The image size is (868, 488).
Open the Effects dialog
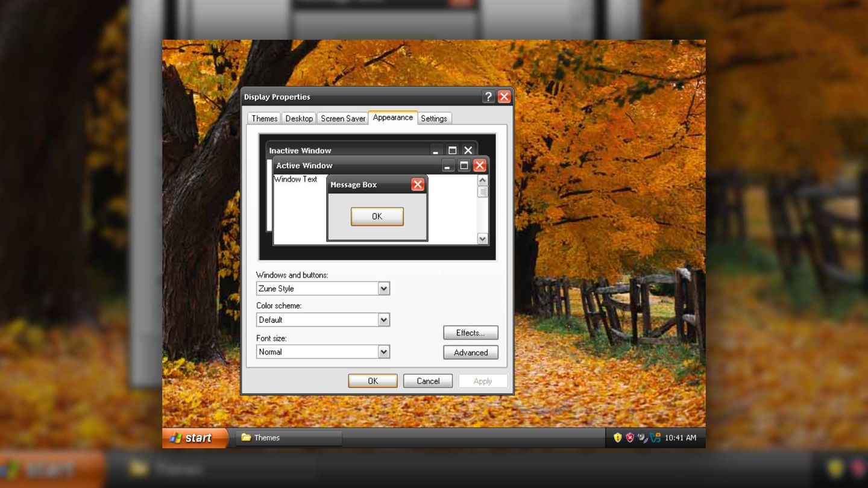click(x=470, y=333)
